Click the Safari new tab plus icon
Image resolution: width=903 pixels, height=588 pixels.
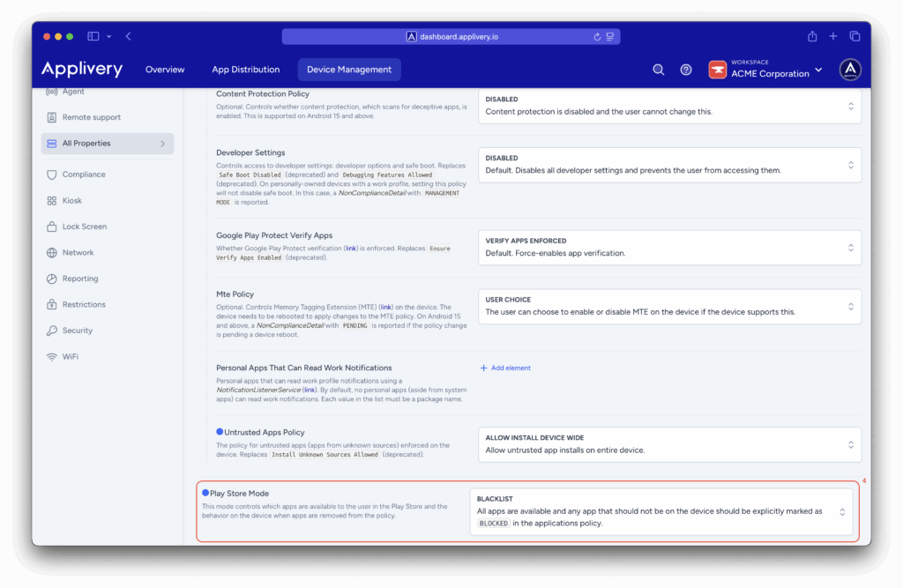tap(833, 36)
